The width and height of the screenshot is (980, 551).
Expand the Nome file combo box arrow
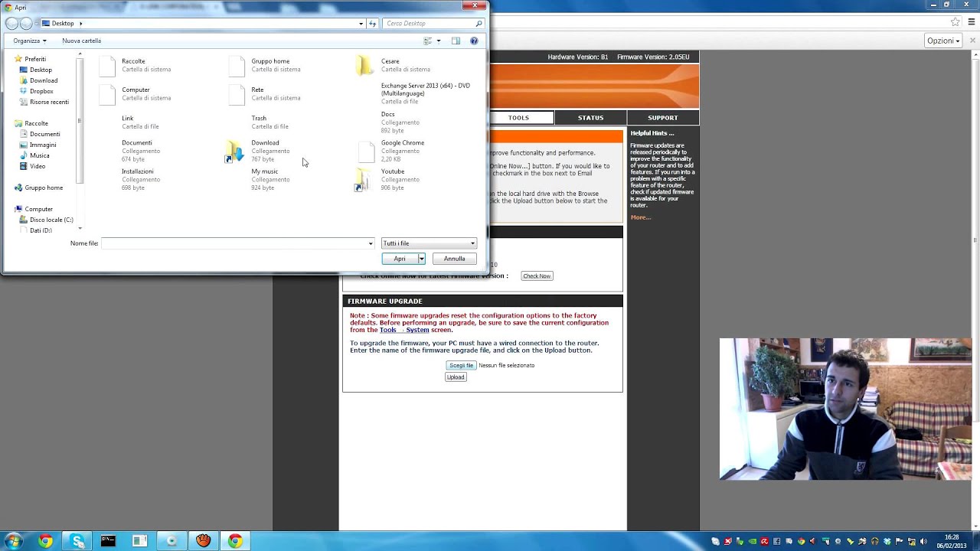371,243
